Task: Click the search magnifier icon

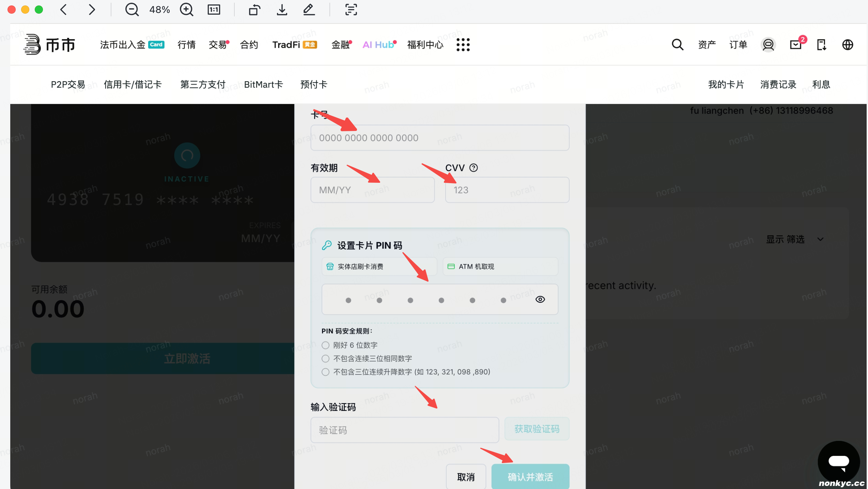Action: pos(677,45)
